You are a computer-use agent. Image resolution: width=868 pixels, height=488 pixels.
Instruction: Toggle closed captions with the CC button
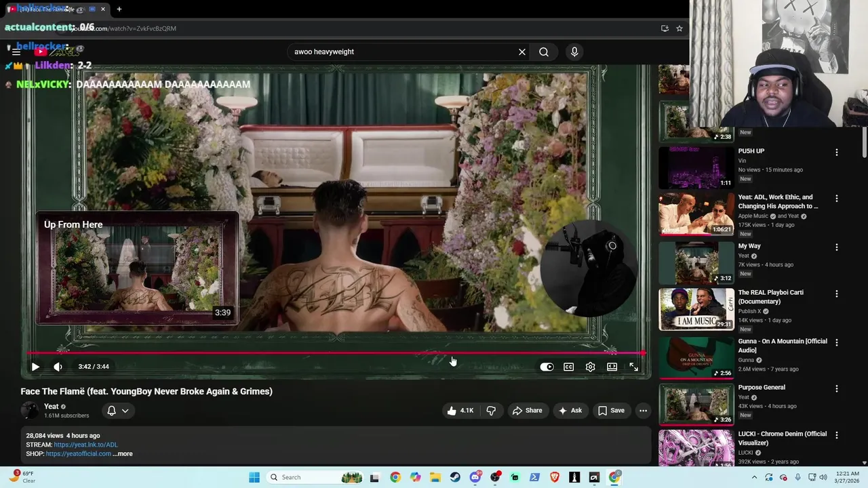568,367
